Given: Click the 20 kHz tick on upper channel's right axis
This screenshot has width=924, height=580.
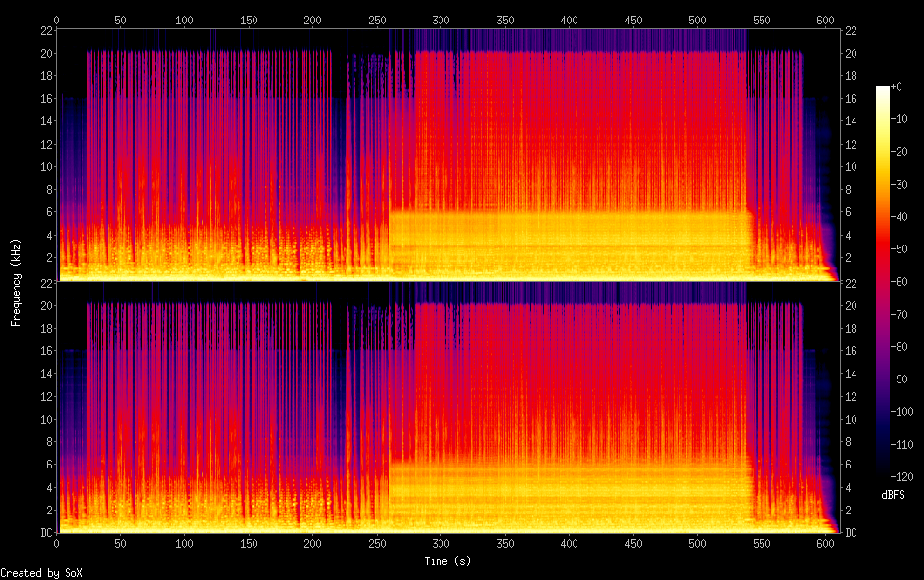Looking at the screenshot, I should click(852, 53).
